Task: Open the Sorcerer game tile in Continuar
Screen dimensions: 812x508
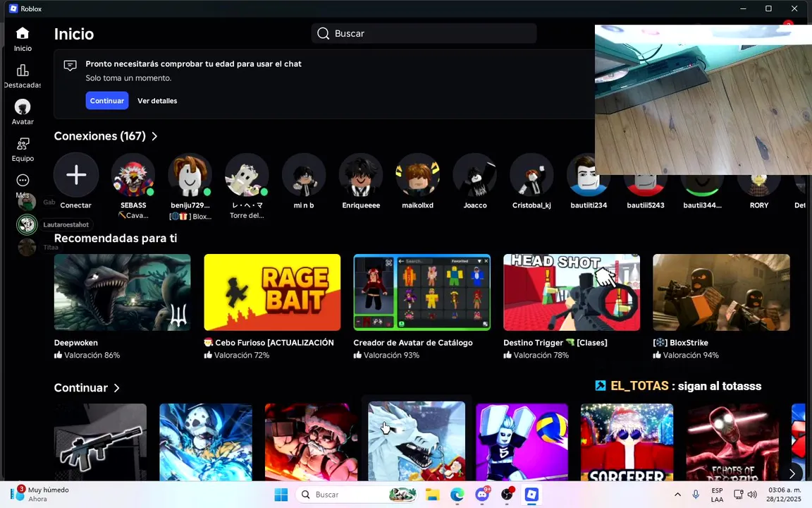Action: [x=627, y=442]
